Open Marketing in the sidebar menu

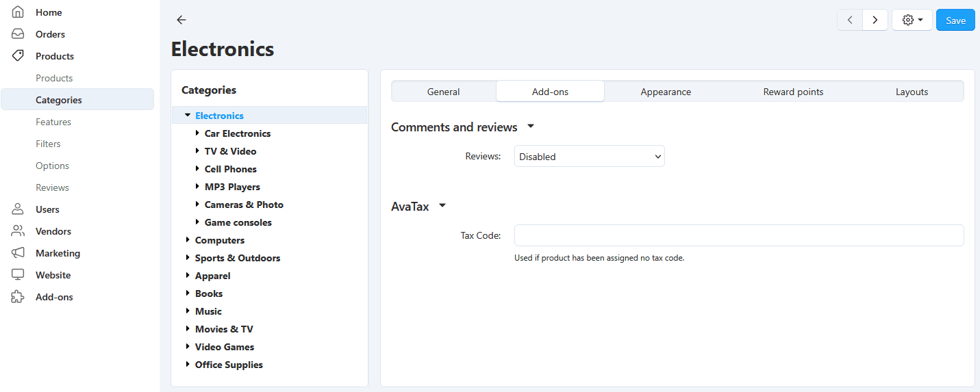[x=58, y=253]
